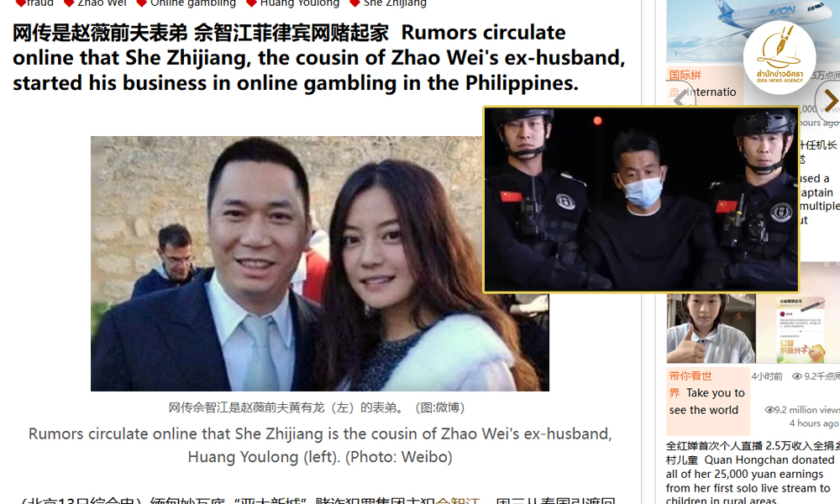840x504 pixels.
Task: Open the Quan Hongchan donation article headline
Action: (752, 473)
